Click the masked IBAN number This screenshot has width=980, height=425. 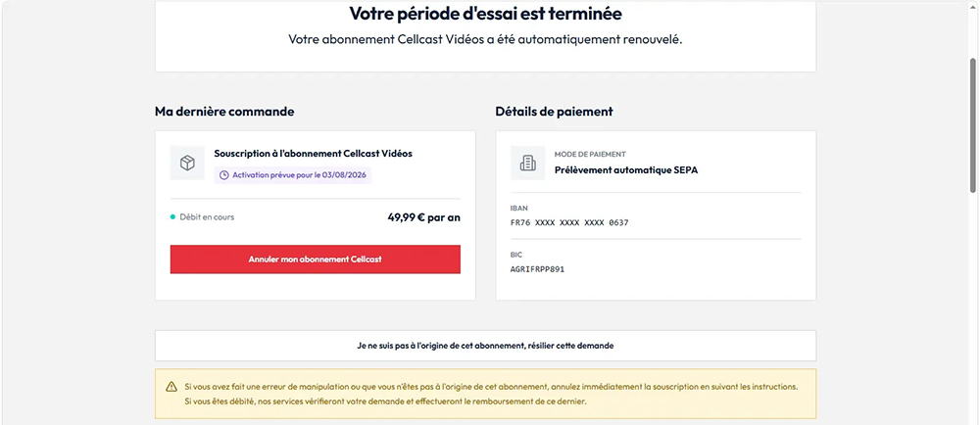tap(569, 223)
